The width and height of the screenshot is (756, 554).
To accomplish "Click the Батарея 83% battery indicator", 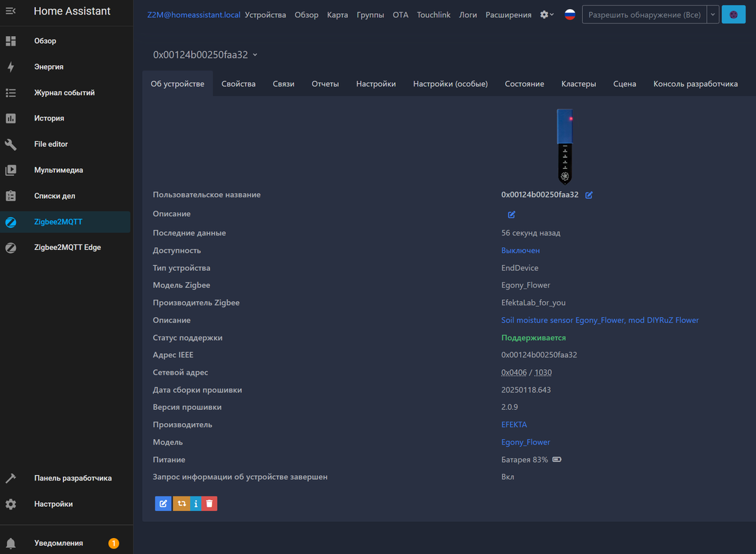I will pyautogui.click(x=531, y=460).
